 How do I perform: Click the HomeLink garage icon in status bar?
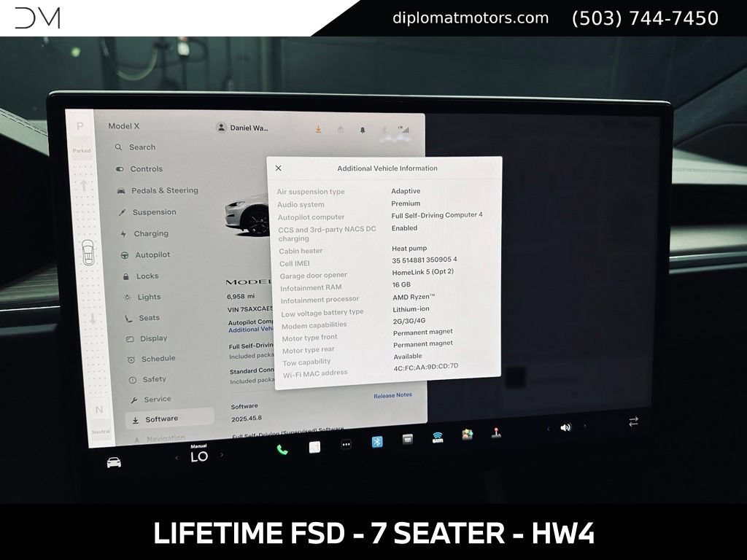[x=341, y=130]
